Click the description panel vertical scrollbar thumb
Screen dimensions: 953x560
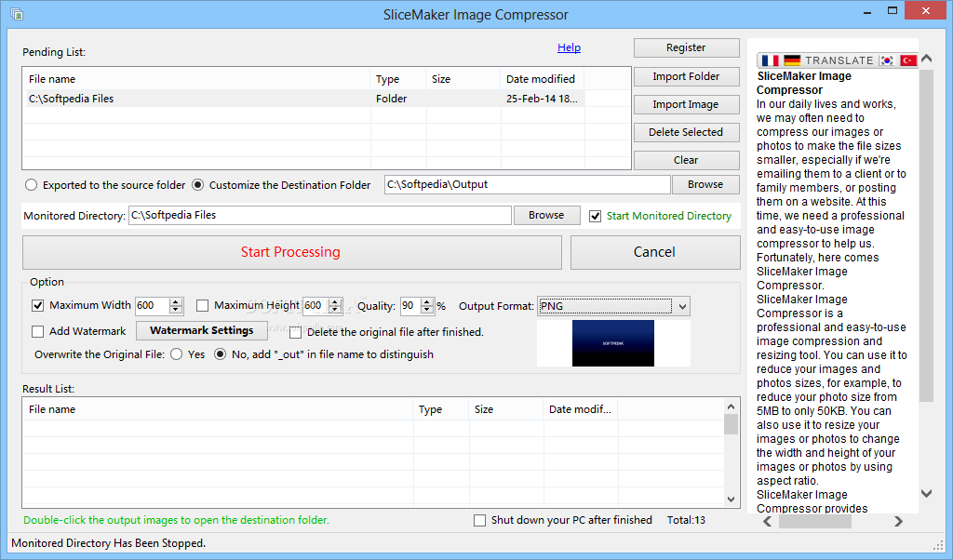coord(926,235)
